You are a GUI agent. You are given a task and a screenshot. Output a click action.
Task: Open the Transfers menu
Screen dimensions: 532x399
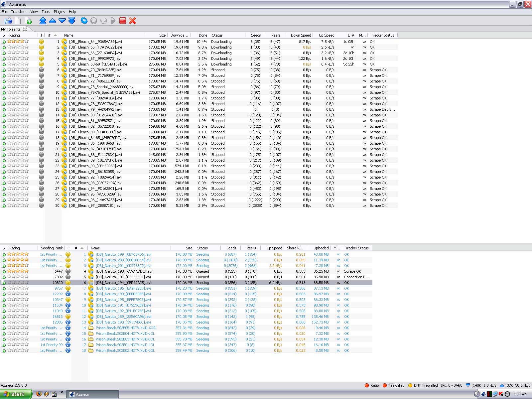tap(19, 12)
